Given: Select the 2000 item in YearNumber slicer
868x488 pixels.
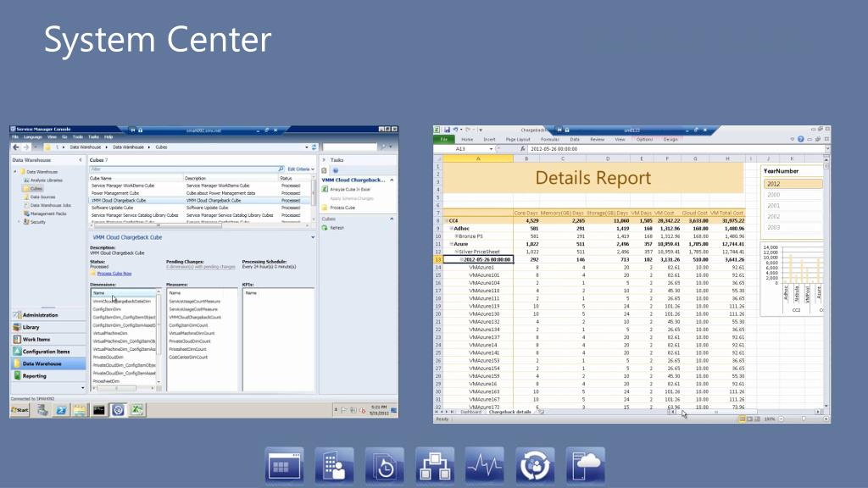Looking at the screenshot, I should [793, 195].
